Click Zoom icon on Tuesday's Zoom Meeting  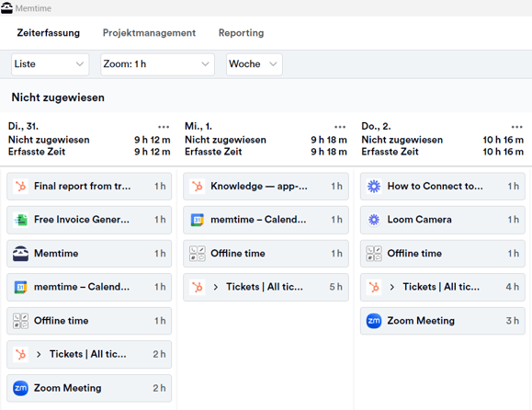[x=21, y=388]
